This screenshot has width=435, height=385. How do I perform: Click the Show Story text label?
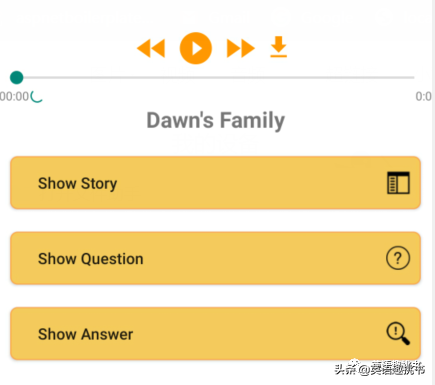(78, 183)
